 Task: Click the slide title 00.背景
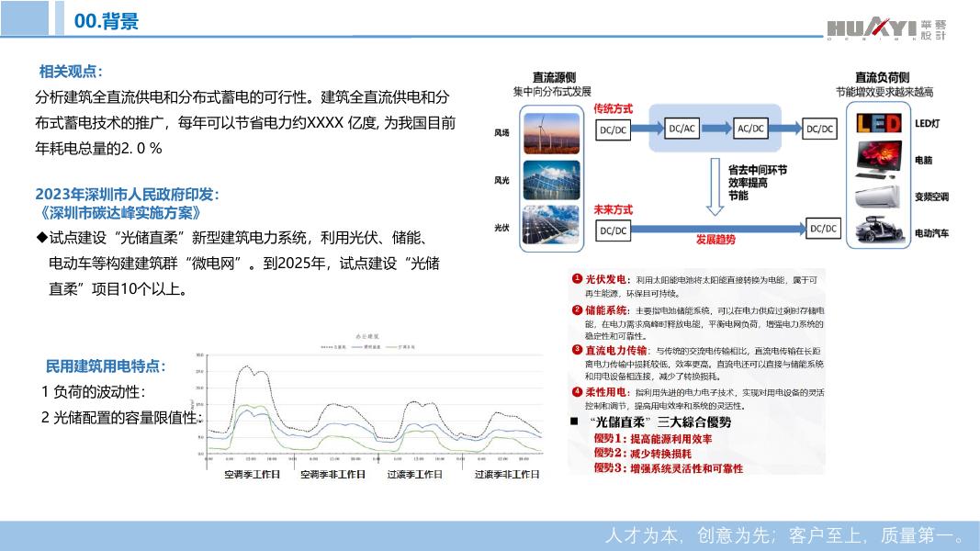point(106,22)
